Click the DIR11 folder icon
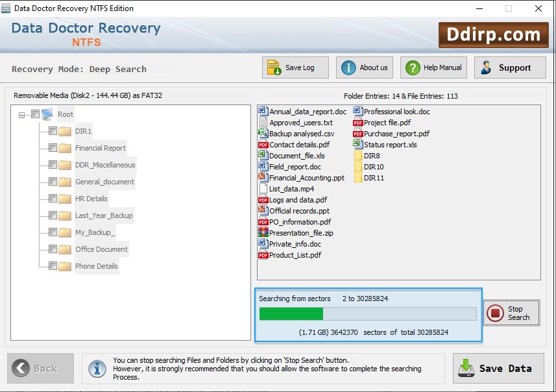The height and width of the screenshot is (392, 556). (358, 177)
